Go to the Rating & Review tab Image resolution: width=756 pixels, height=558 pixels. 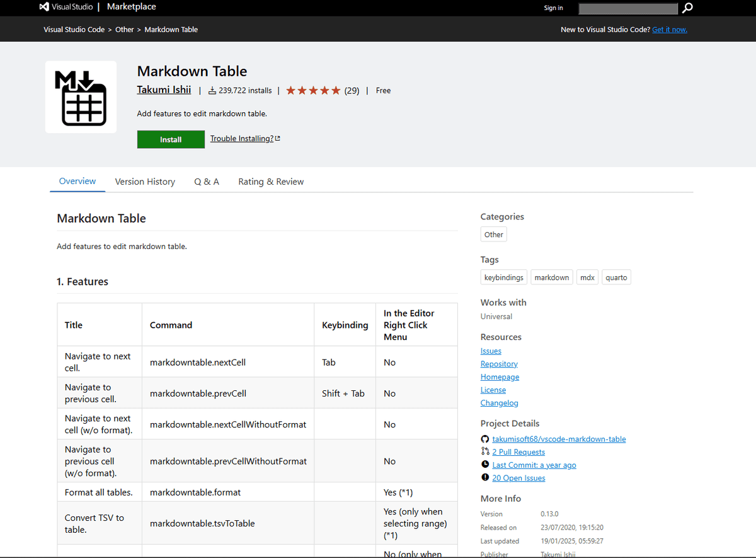[x=271, y=182]
